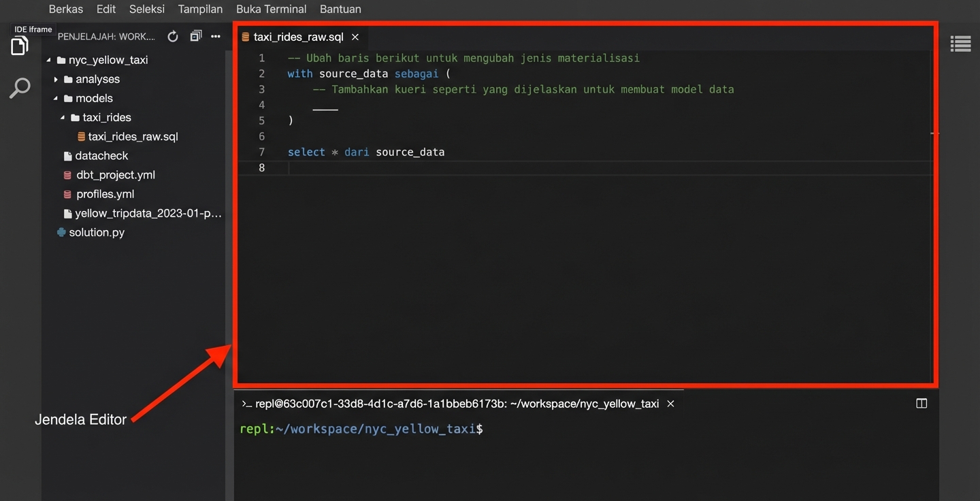This screenshot has height=501, width=980.
Task: Open solution.py file in explorer
Action: (x=97, y=232)
